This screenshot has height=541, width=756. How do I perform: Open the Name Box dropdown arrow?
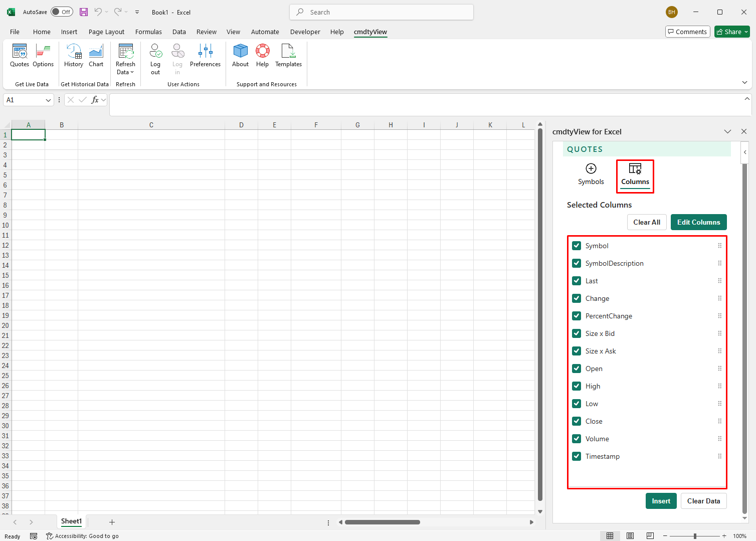pyautogui.click(x=48, y=100)
